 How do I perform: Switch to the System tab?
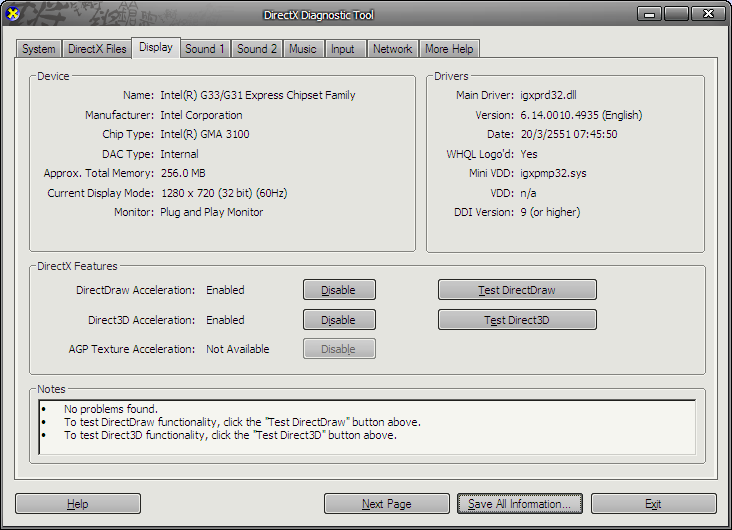(x=39, y=49)
